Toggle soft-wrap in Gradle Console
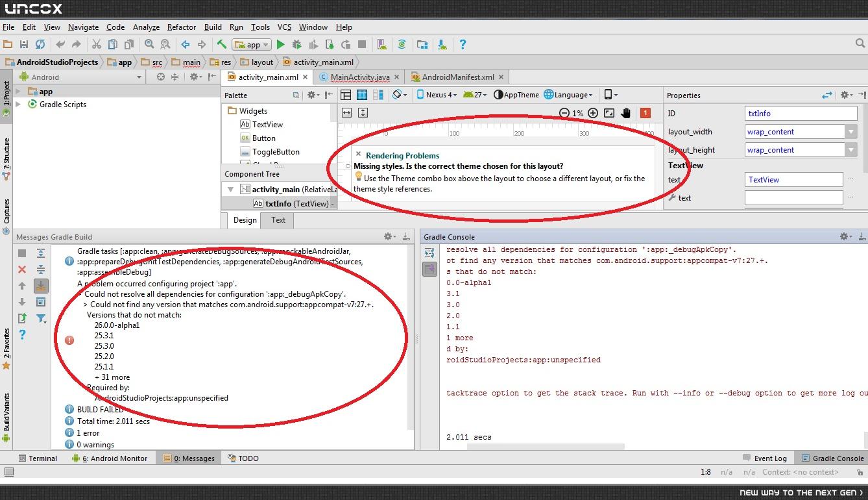 click(x=429, y=253)
